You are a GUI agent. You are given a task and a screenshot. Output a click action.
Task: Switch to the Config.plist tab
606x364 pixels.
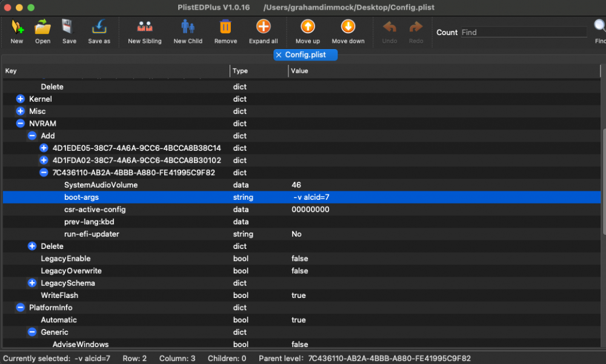pos(305,55)
